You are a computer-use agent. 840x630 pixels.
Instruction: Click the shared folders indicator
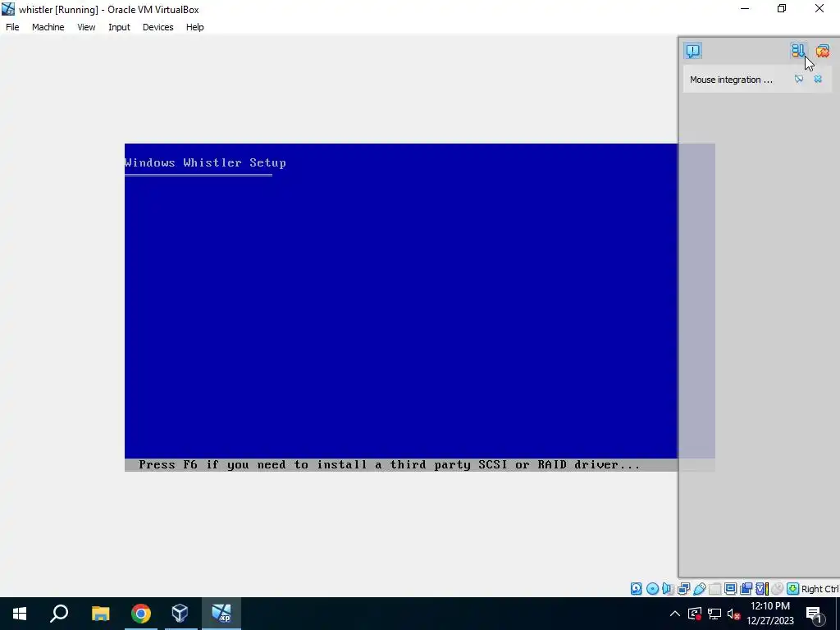pos(714,589)
